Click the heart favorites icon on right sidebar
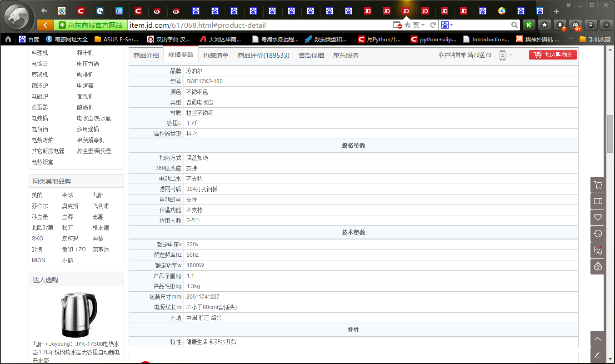The height and width of the screenshot is (364, 615). [598, 217]
